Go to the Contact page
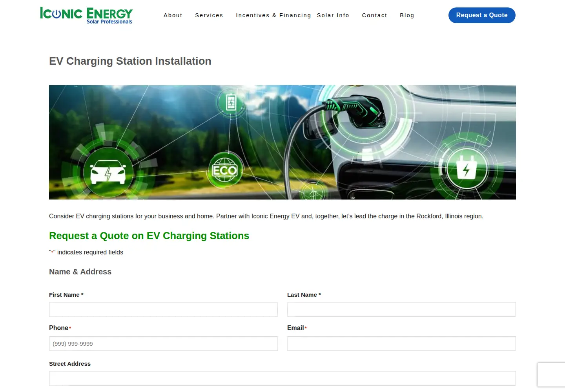This screenshot has height=392, width=565. pos(375,15)
